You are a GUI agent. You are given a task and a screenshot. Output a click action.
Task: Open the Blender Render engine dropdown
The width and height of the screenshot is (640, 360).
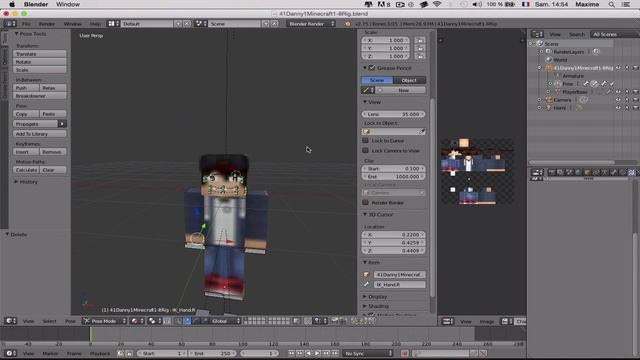click(x=311, y=24)
